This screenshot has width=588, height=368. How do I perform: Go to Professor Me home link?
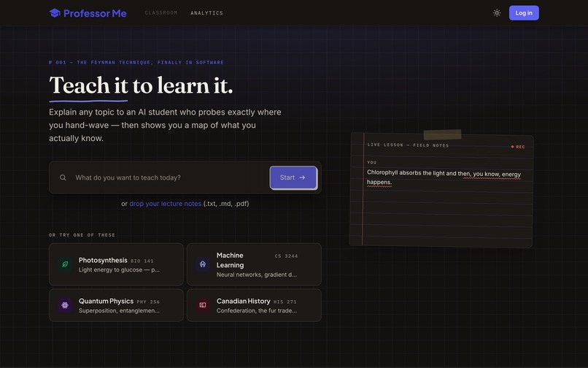tap(88, 13)
